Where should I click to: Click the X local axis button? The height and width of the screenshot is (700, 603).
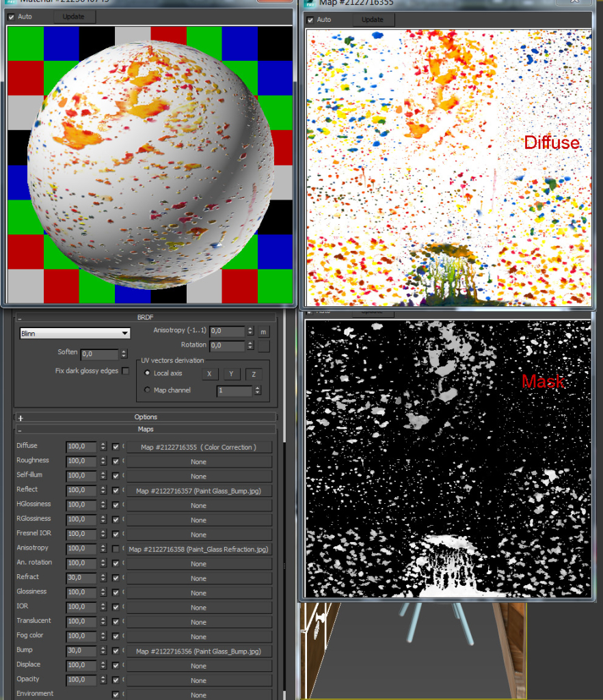(x=209, y=374)
